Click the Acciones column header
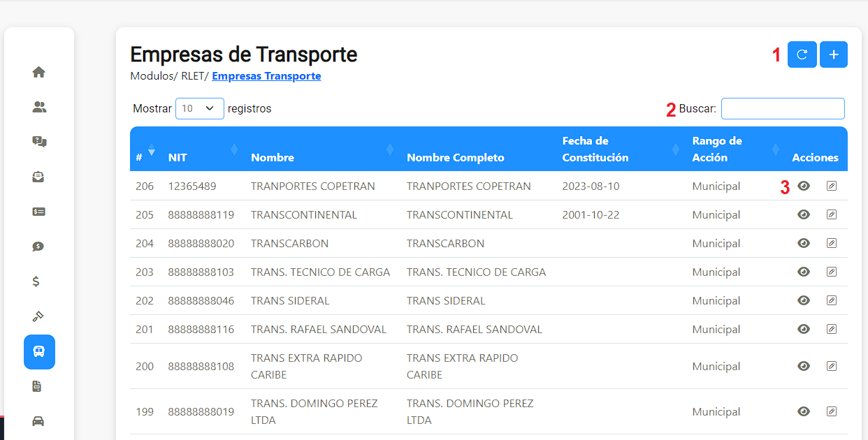Image resolution: width=868 pixels, height=440 pixels. click(815, 158)
